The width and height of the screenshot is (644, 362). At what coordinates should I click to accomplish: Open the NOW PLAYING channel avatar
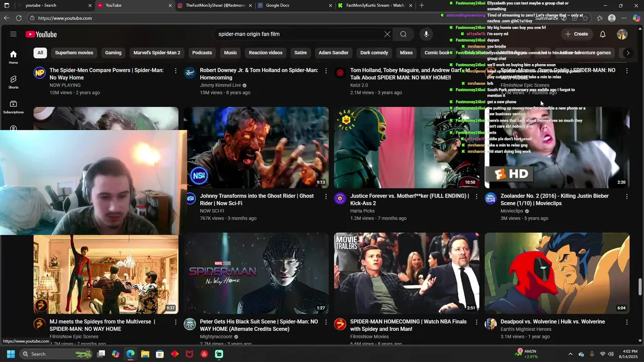pos(39,73)
